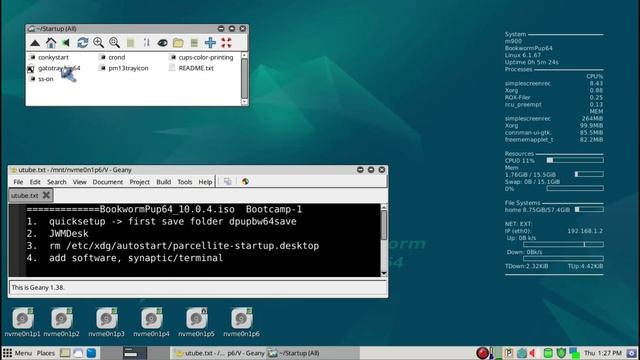Open the Project menu in Geany
The image size is (640, 360).
point(140,182)
